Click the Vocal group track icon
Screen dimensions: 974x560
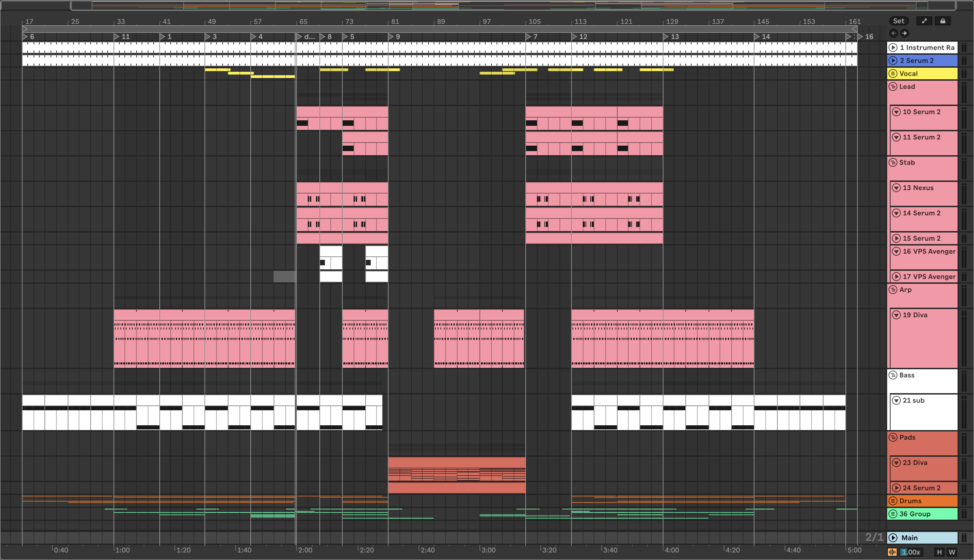893,74
